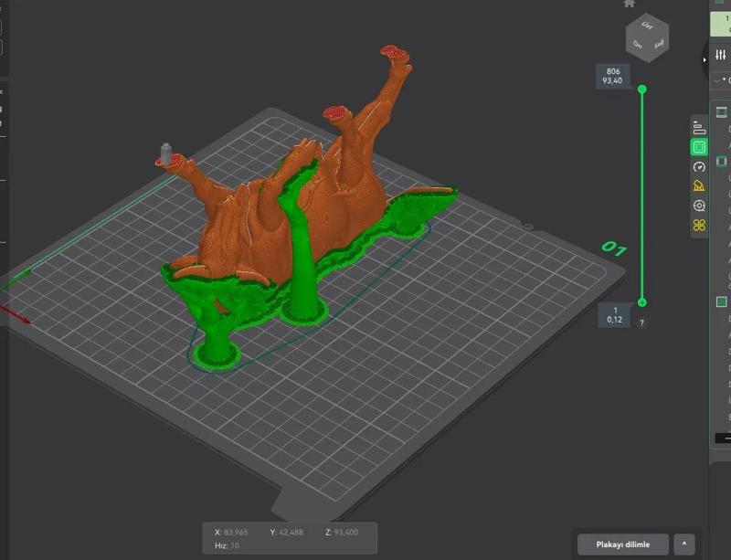Select the active green plate view tab icon
The width and height of the screenshot is (731, 560).
point(699,147)
